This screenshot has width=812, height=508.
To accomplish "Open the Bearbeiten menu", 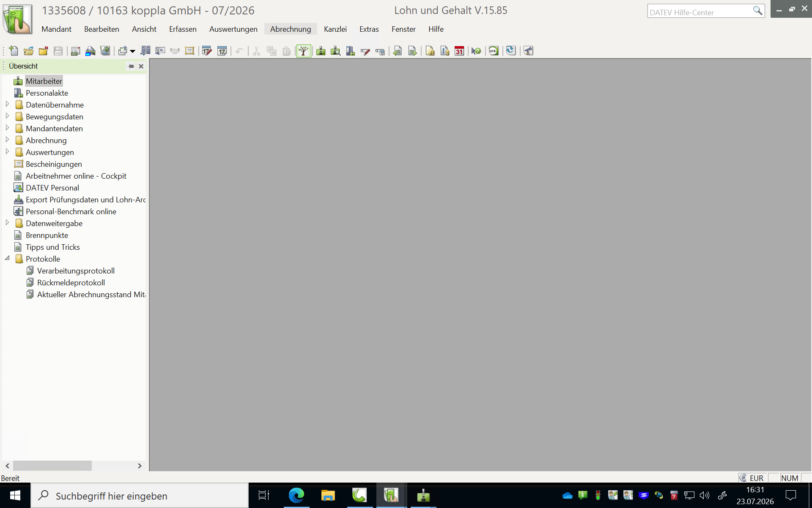I will pyautogui.click(x=101, y=29).
